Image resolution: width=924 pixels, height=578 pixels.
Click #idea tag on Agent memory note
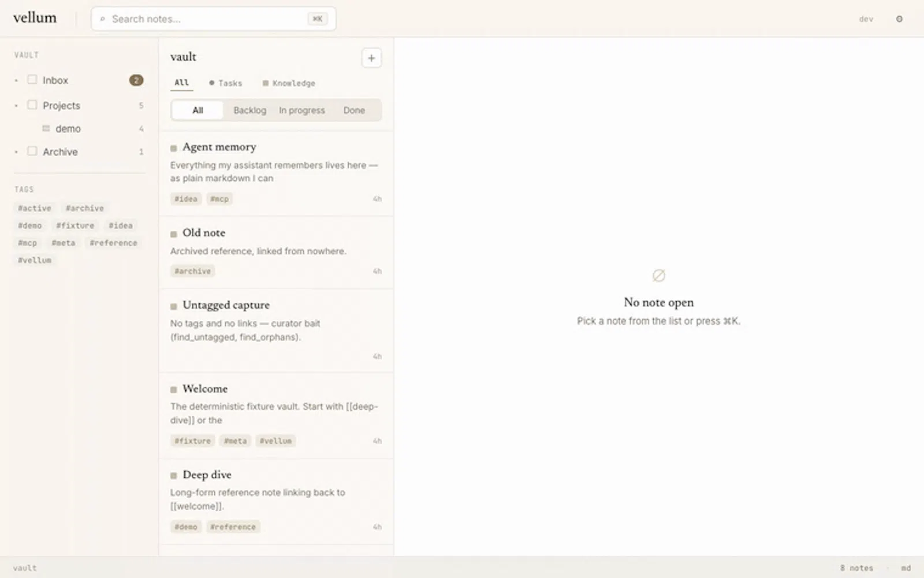(186, 199)
